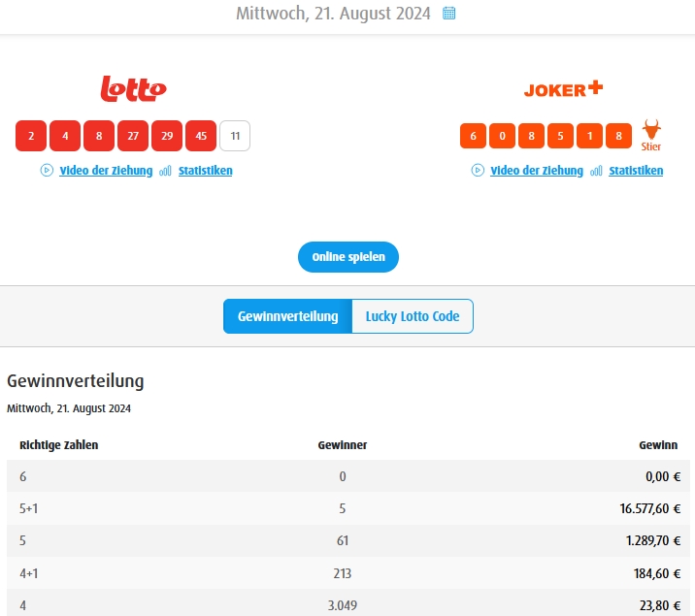Screen dimensions: 695x616
Task: Click Joker+ digit 5
Action: pyautogui.click(x=560, y=136)
